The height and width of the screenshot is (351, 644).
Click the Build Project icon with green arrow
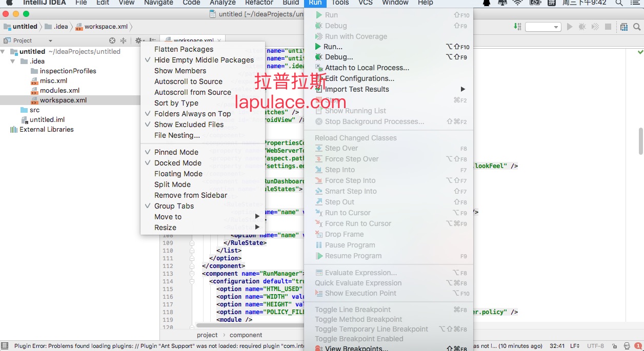click(x=517, y=27)
